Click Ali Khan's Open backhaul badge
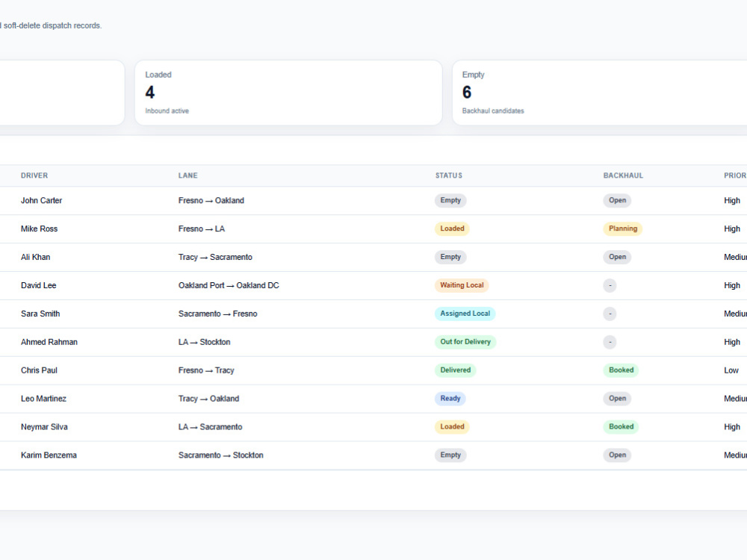Screen dimensions: 747x560 pos(618,257)
